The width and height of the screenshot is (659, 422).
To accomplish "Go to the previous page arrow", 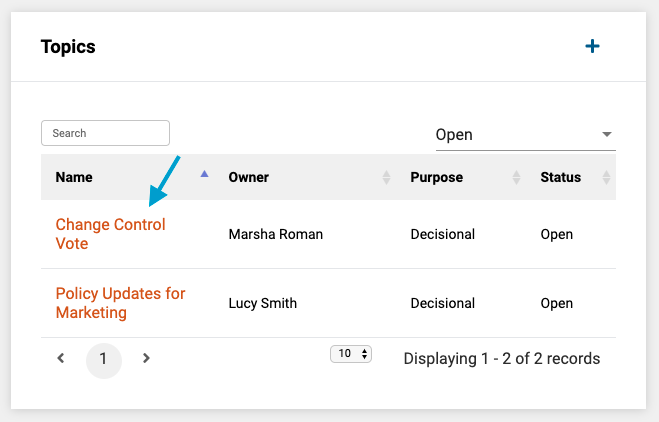I will [61, 358].
